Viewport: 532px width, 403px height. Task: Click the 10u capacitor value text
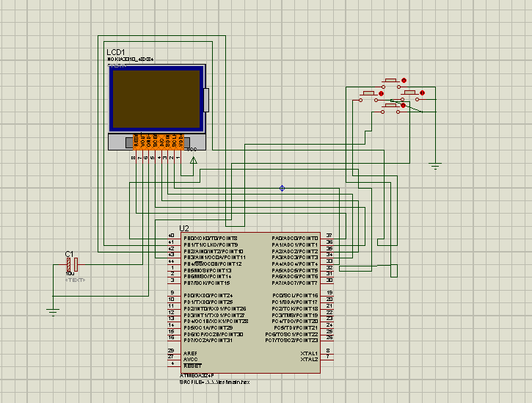70,274
